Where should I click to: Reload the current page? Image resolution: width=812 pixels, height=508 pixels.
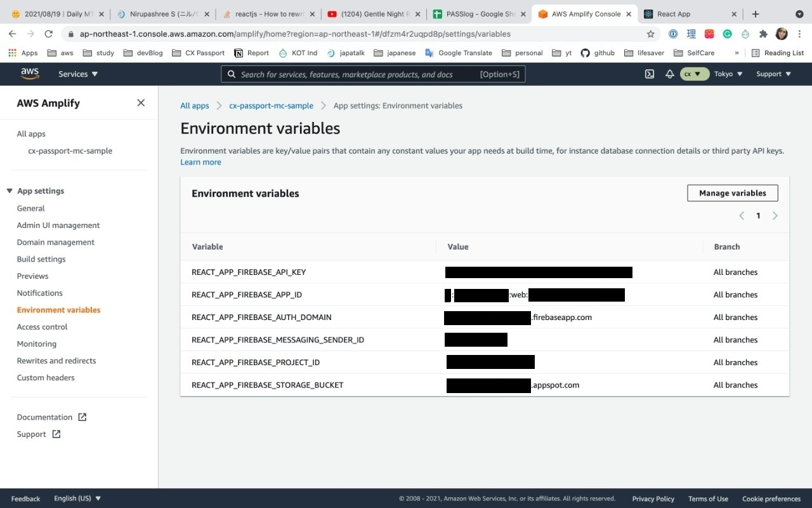point(49,34)
